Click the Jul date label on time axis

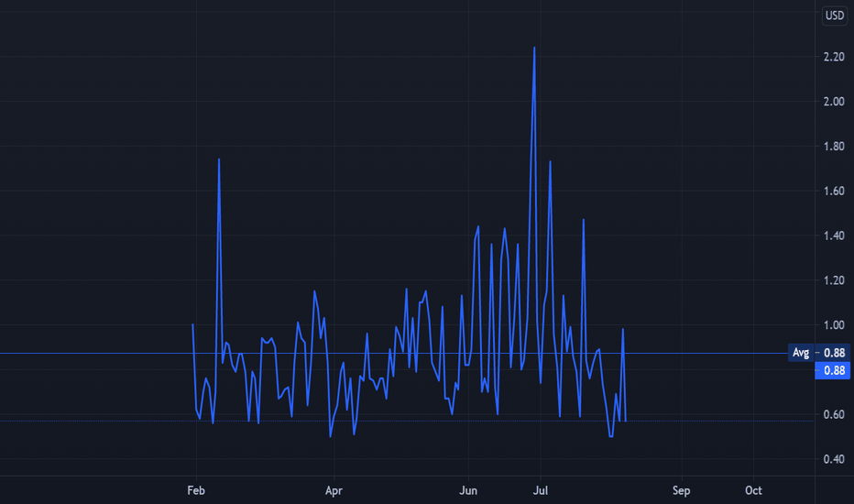(x=541, y=490)
